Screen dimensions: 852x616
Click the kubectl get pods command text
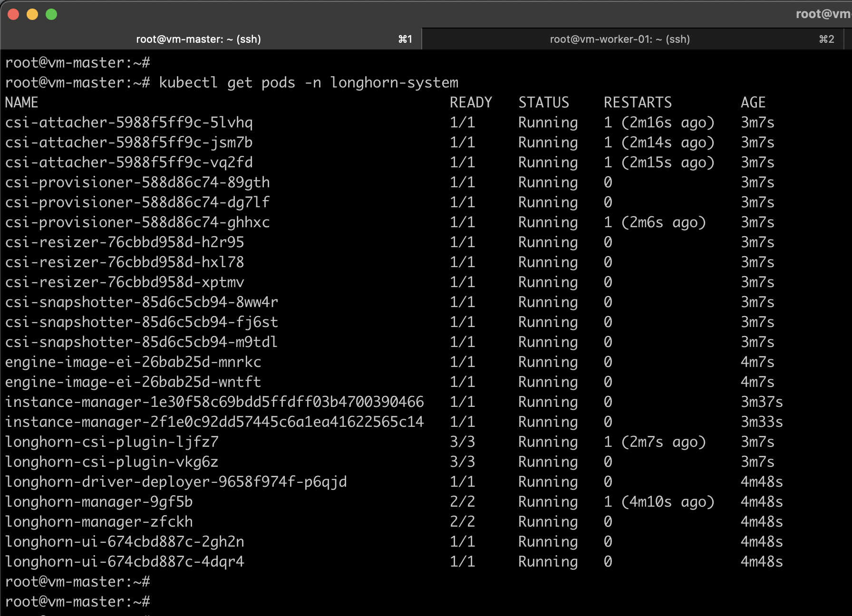[309, 83]
